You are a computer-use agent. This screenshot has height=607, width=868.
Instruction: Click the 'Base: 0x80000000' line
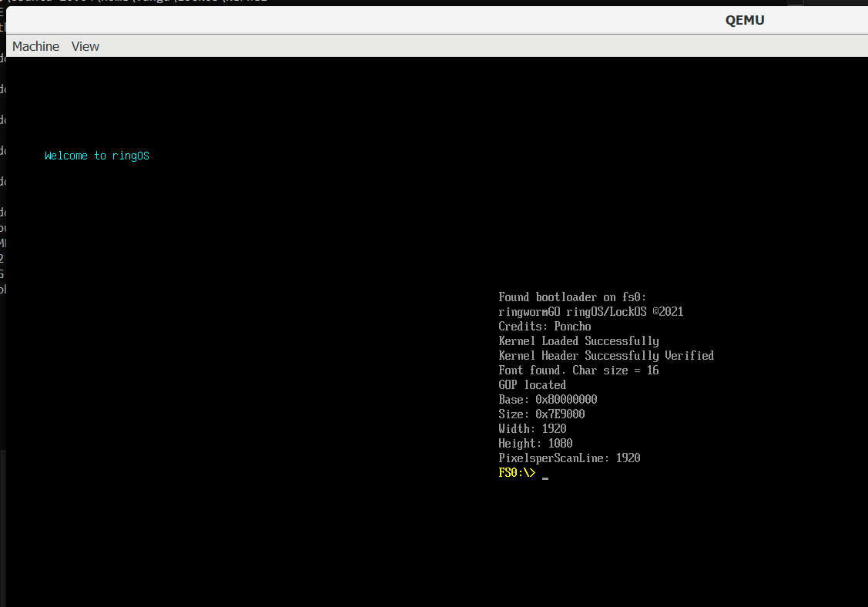coord(548,399)
